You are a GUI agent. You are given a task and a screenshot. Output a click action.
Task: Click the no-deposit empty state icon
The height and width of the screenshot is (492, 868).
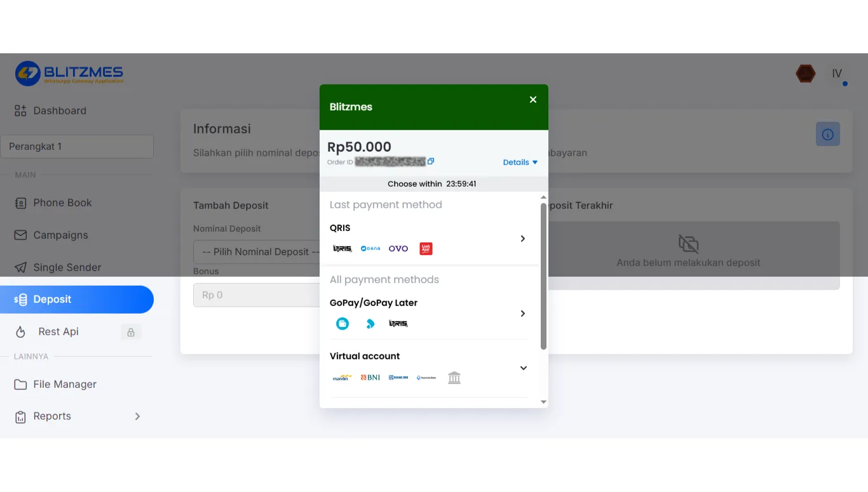pos(688,244)
